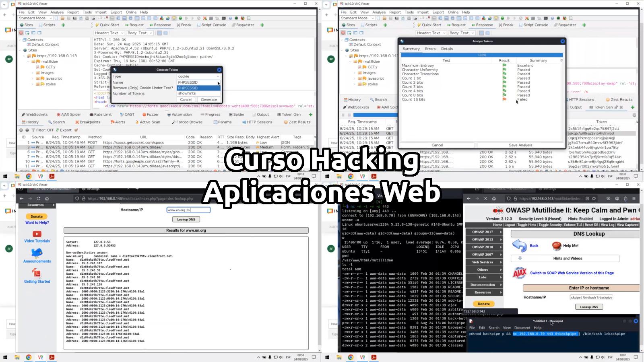Click the Medium alert flag in history row 3

pos(258,147)
